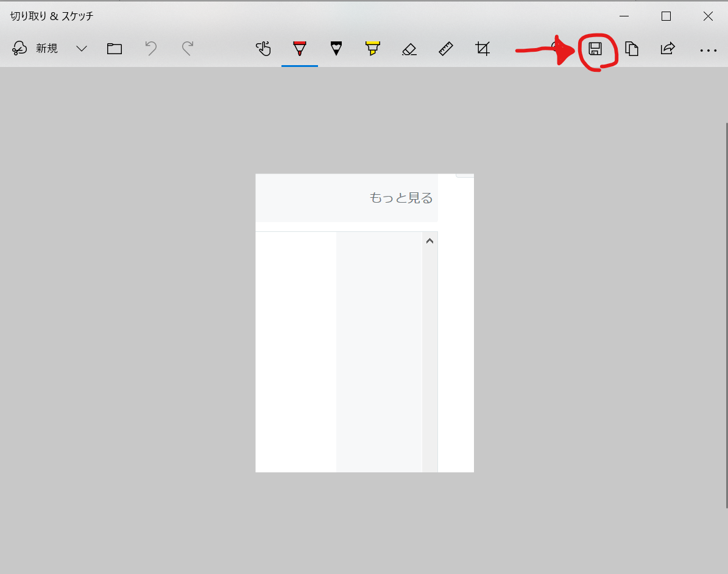Screen dimensions: 728x574
Task: Toggle the ruler tool
Action: tap(446, 49)
